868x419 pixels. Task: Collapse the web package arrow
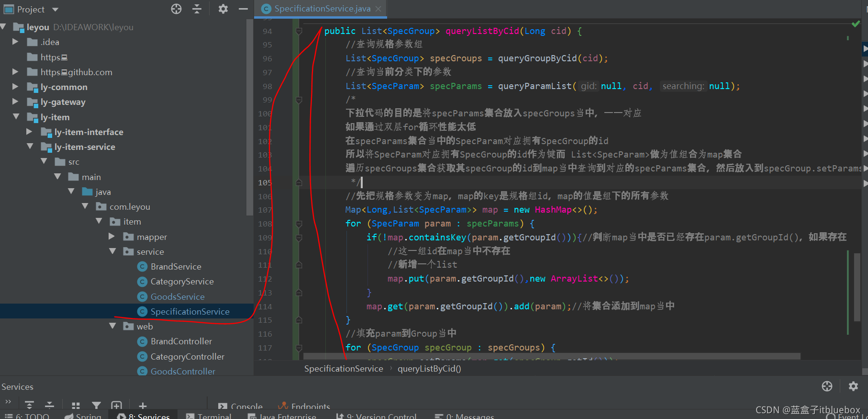click(x=113, y=326)
